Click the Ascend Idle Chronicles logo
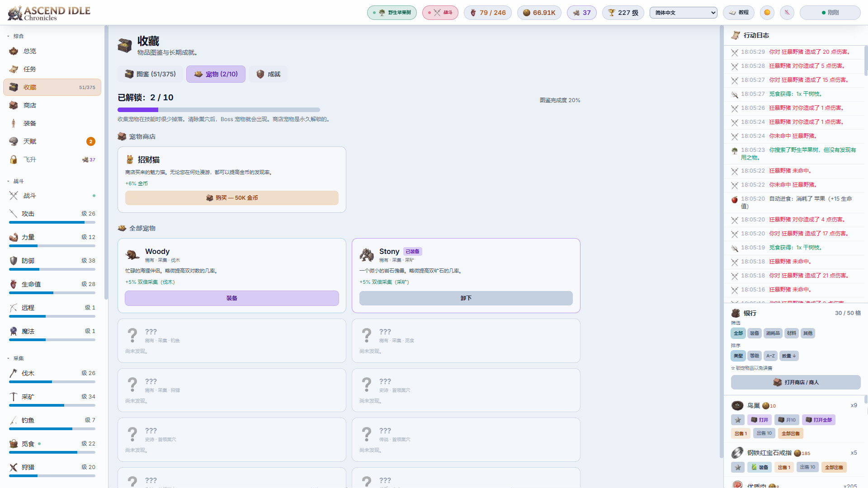Screen dimensions: 868x488 click(49, 13)
